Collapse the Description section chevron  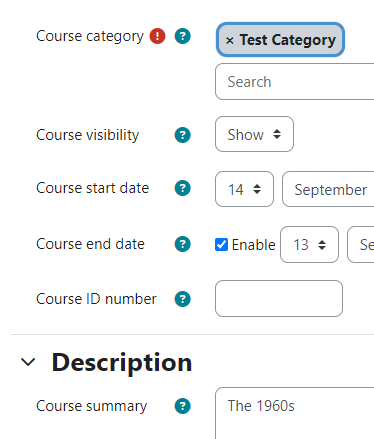[28, 362]
